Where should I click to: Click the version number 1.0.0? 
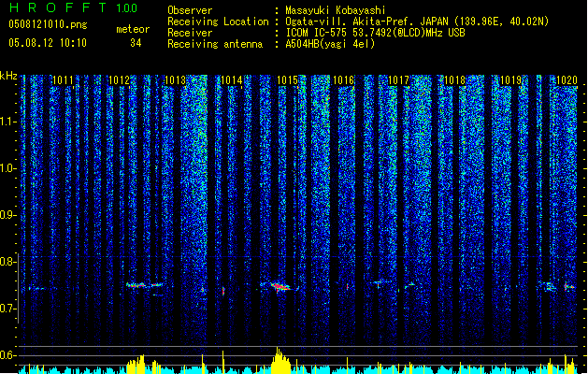(x=126, y=7)
